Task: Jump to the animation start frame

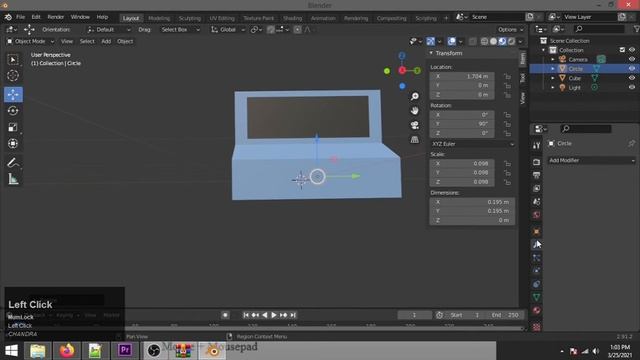Action: 246,315
